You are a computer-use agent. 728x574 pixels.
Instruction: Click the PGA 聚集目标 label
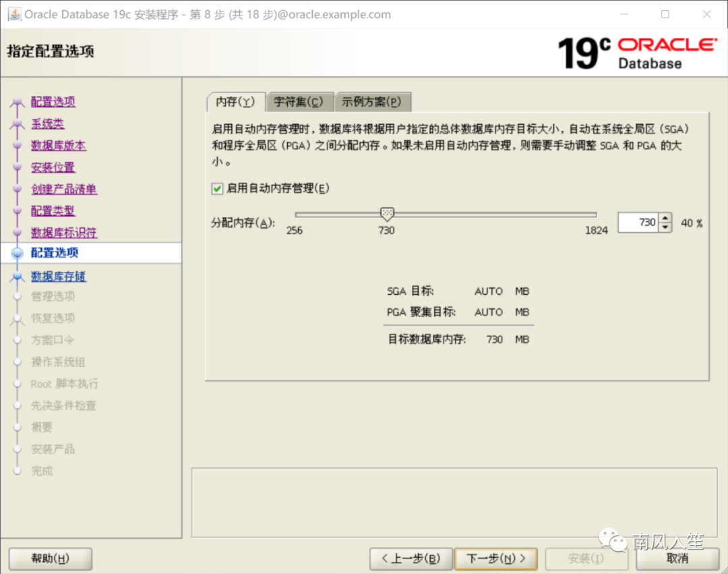coord(421,312)
